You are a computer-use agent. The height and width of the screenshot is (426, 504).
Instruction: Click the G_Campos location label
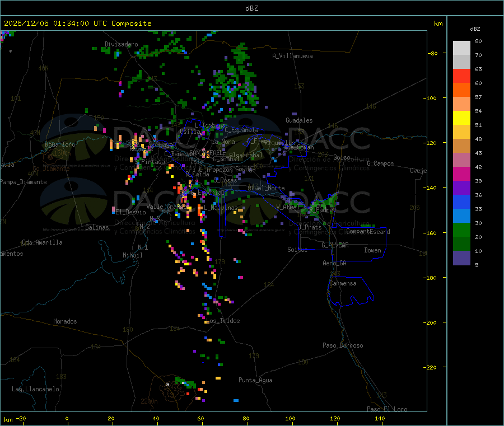pyautogui.click(x=380, y=163)
